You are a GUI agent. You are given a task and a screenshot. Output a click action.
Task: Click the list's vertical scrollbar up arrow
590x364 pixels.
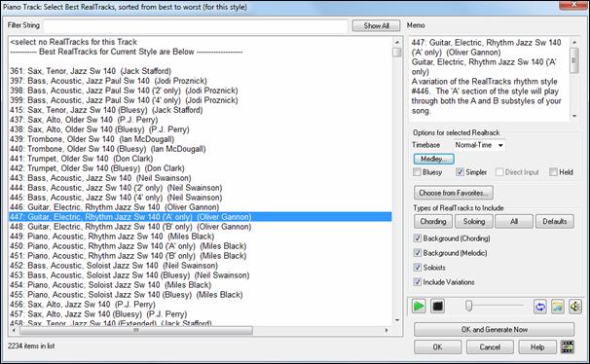(397, 42)
